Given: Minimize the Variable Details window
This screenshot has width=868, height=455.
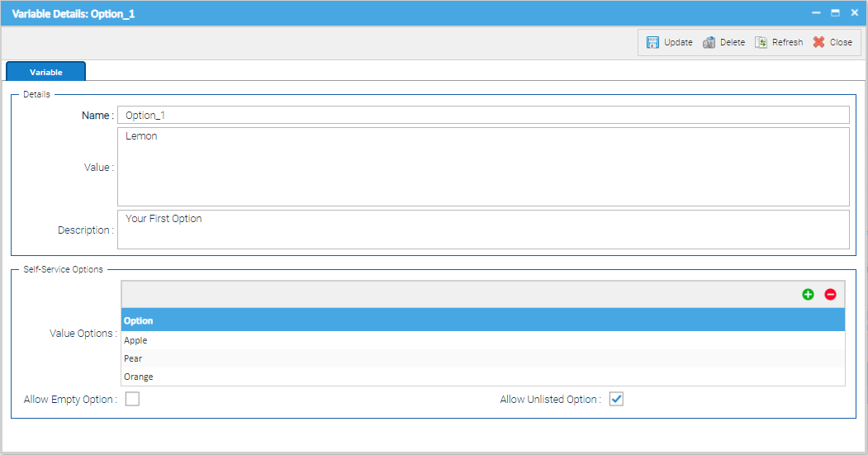Looking at the screenshot, I should (x=816, y=13).
